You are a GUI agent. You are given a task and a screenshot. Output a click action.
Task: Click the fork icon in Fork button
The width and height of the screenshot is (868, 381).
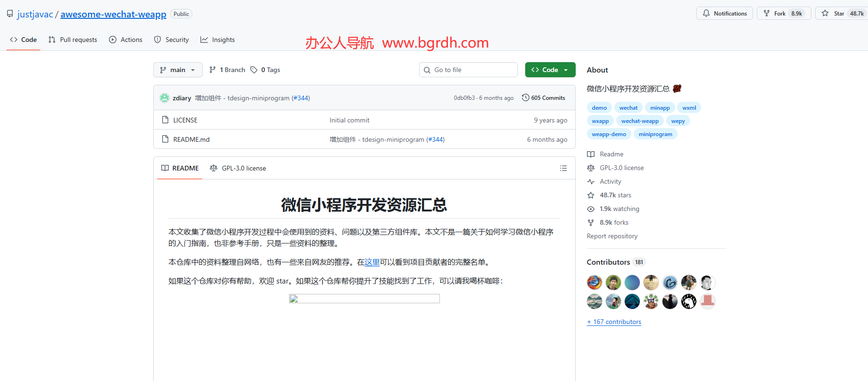(x=767, y=13)
